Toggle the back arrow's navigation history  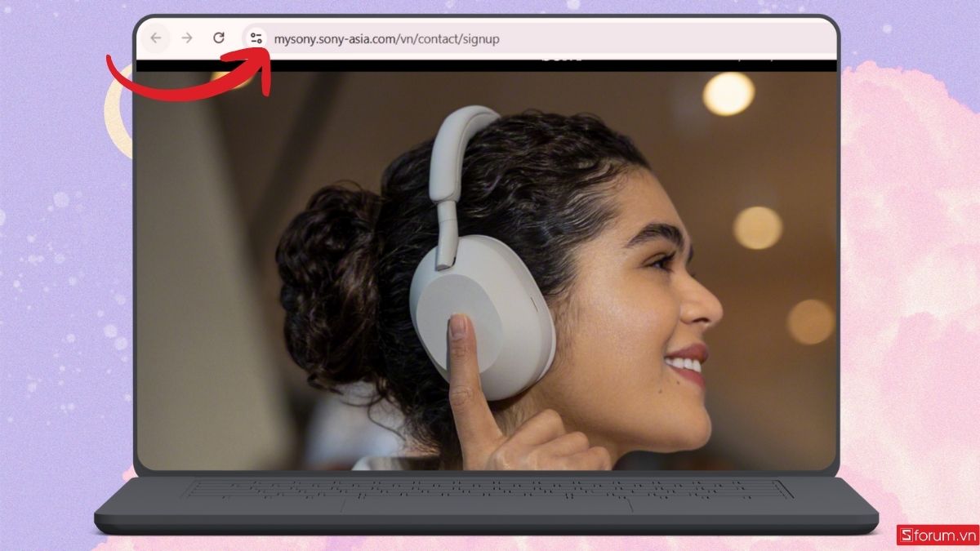[155, 38]
